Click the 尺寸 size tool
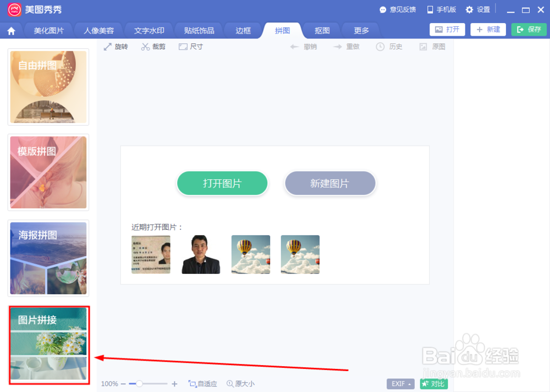 (x=190, y=47)
